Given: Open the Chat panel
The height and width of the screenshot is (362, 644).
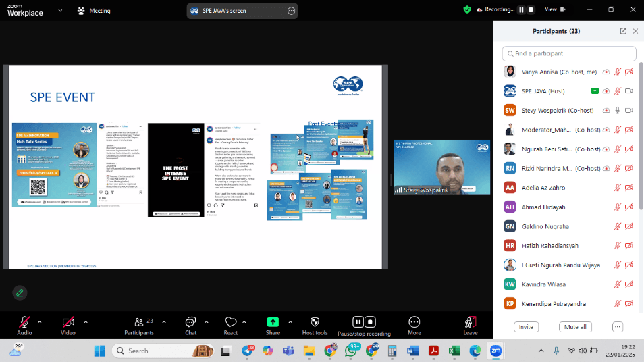Looking at the screenshot, I should pyautogui.click(x=190, y=326).
